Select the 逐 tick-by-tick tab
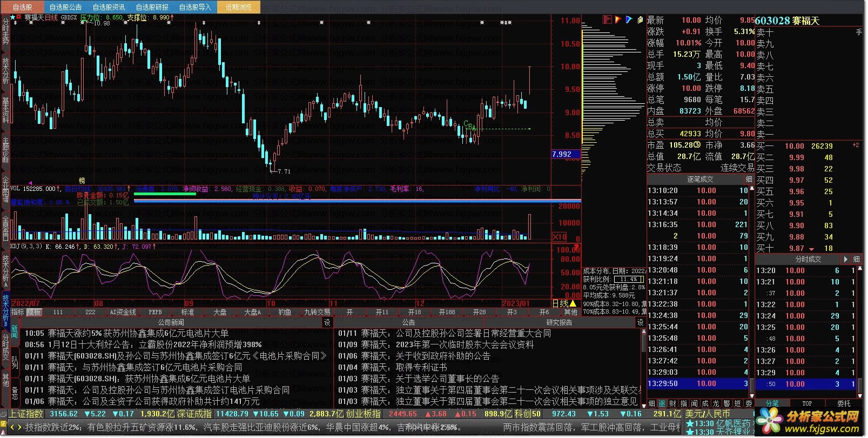 (x=662, y=403)
